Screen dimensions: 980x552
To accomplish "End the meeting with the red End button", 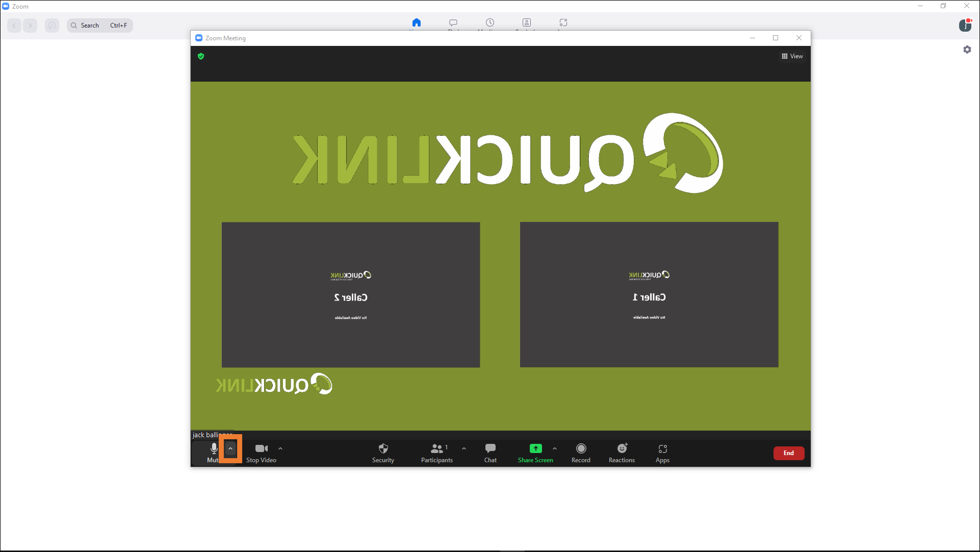I will click(x=789, y=453).
